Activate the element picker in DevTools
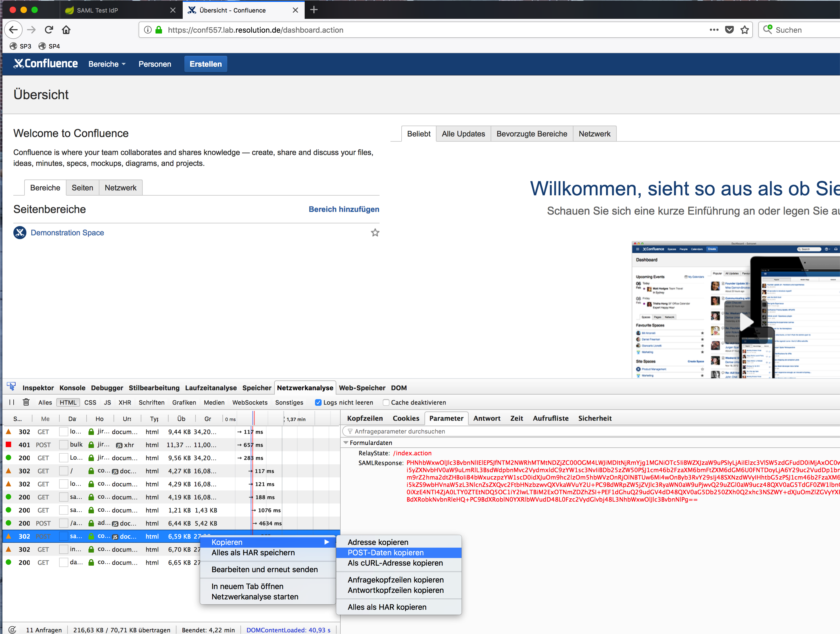The height and width of the screenshot is (634, 840). click(11, 387)
